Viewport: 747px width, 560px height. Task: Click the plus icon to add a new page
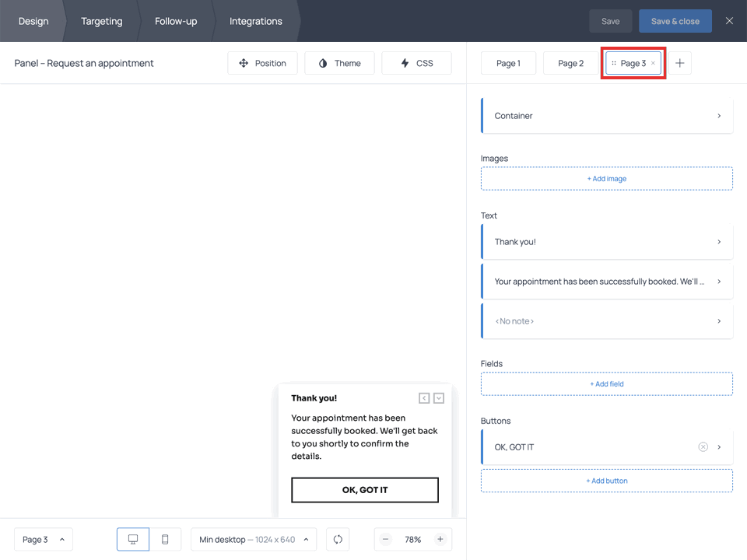679,63
